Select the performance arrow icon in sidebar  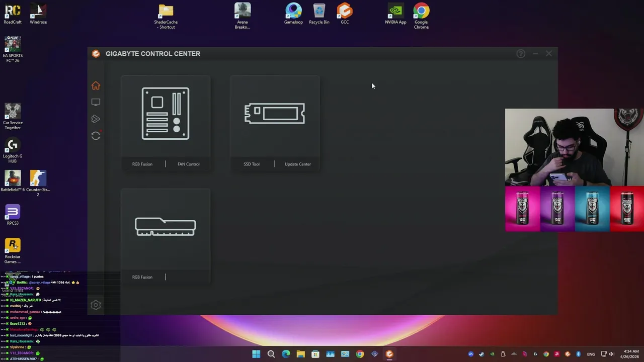pos(96,119)
